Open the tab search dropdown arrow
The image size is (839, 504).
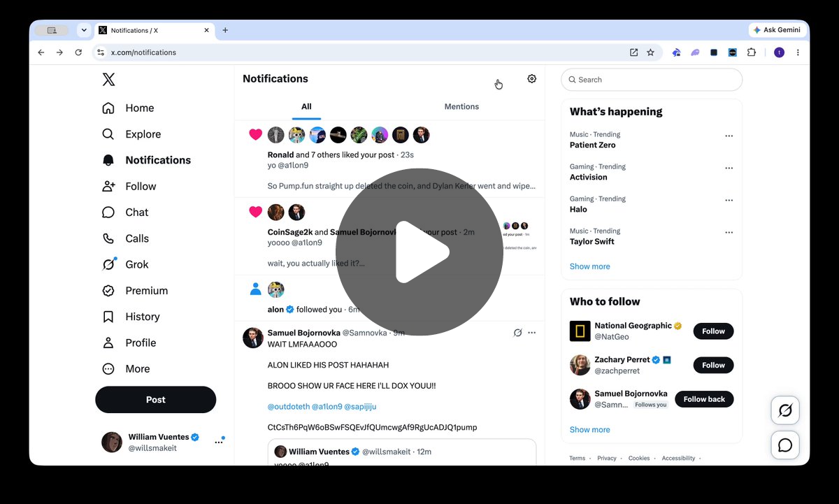84,30
